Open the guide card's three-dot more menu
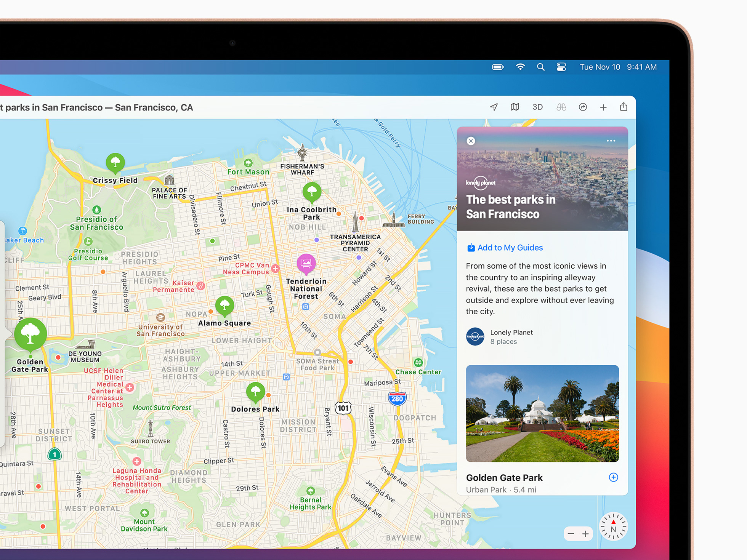This screenshot has width=747, height=560. pos(611,141)
